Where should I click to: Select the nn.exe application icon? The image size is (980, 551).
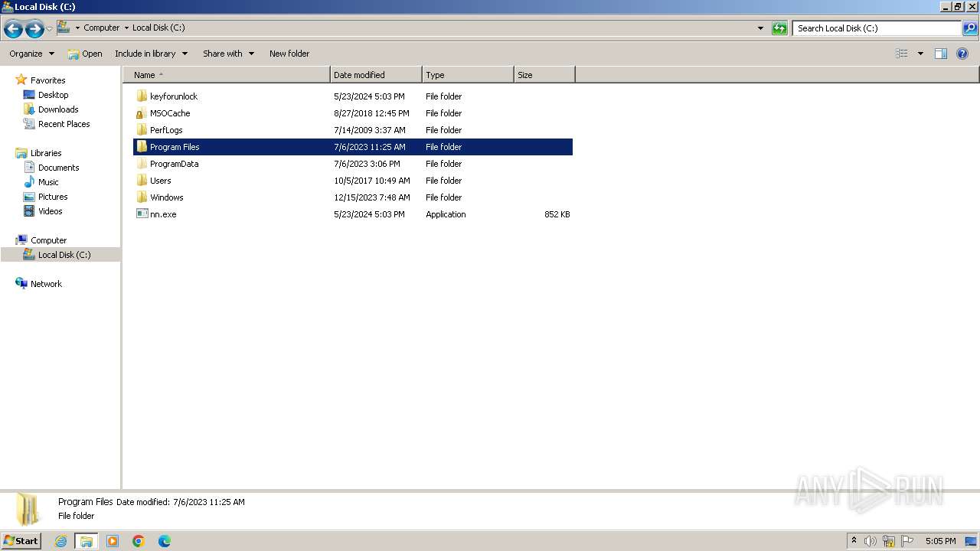pos(142,214)
